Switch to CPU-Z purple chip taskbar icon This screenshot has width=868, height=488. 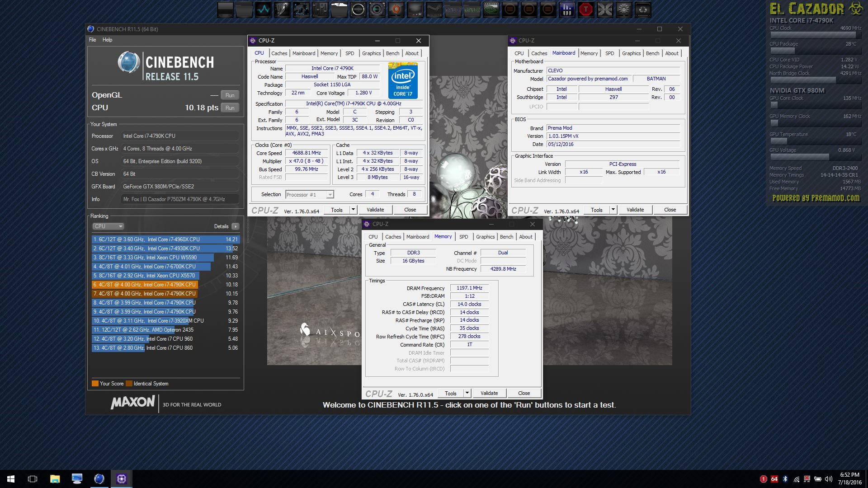[x=121, y=479]
